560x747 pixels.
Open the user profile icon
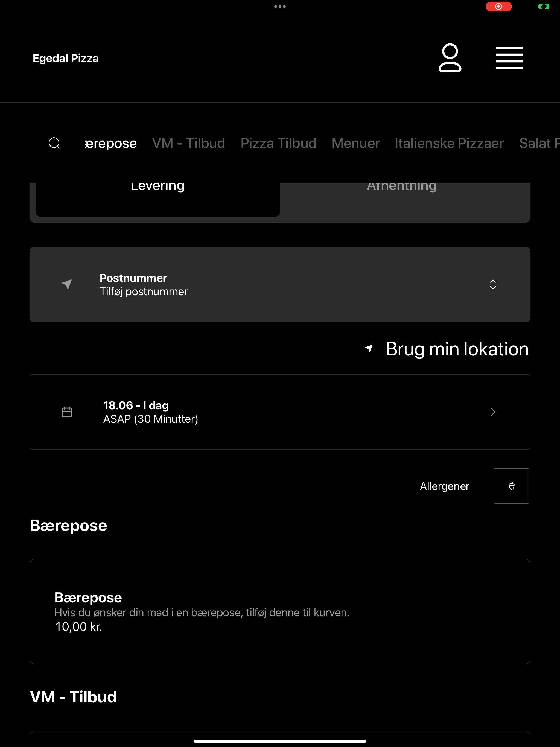(x=450, y=58)
